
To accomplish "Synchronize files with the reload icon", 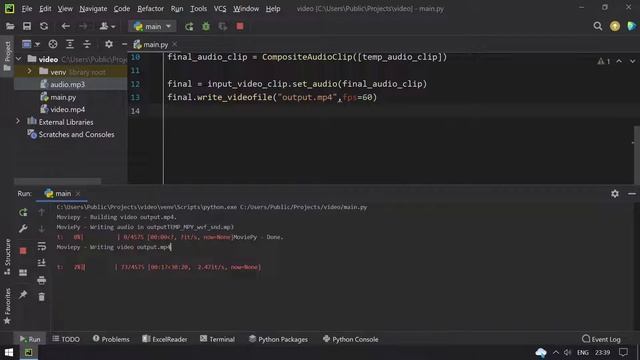I will point(44,27).
